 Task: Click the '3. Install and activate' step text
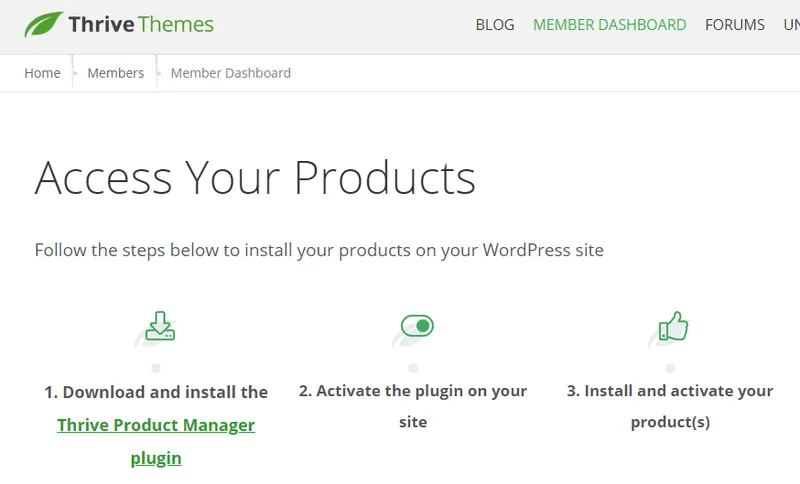coord(670,406)
